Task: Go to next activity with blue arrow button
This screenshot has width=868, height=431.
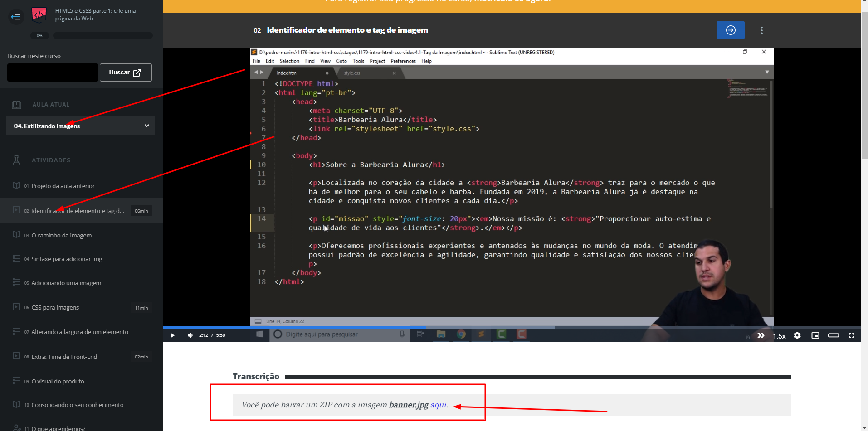Action: [x=731, y=30]
